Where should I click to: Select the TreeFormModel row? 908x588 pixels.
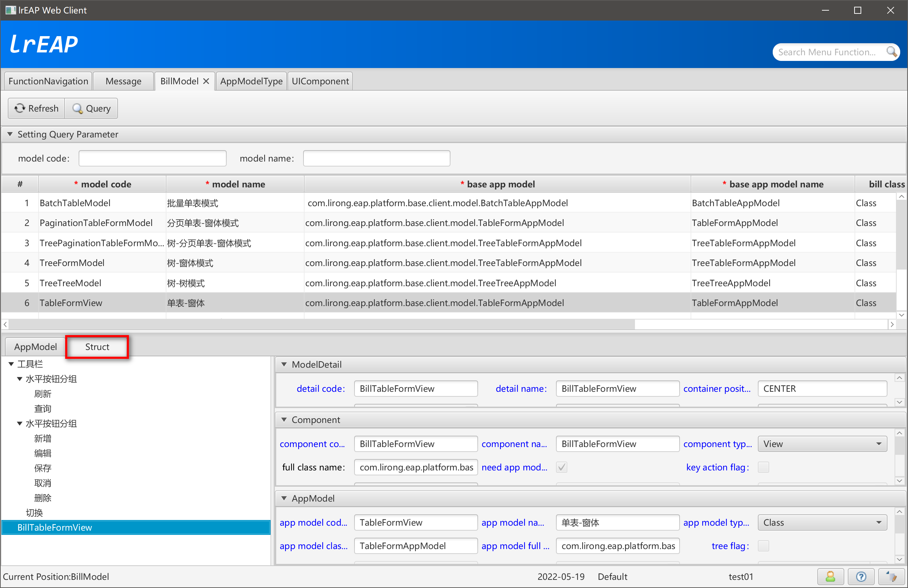449,263
